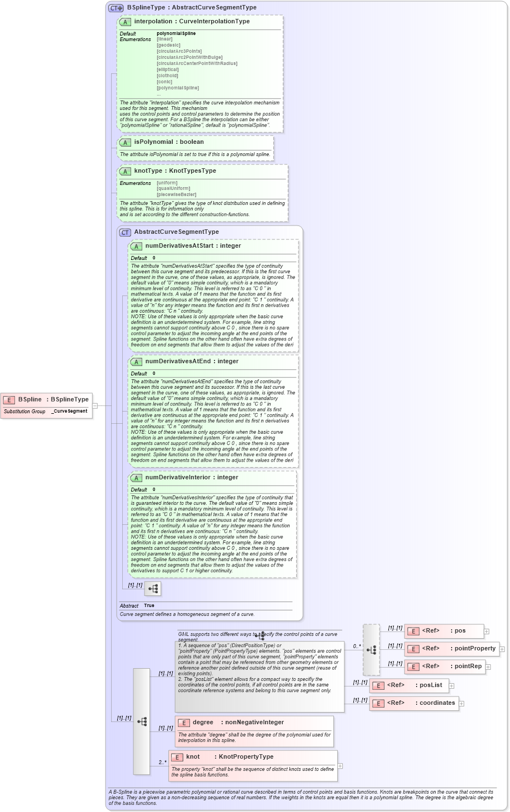Click the E icon on the degree element
This screenshot has width=510, height=812.
point(183,722)
